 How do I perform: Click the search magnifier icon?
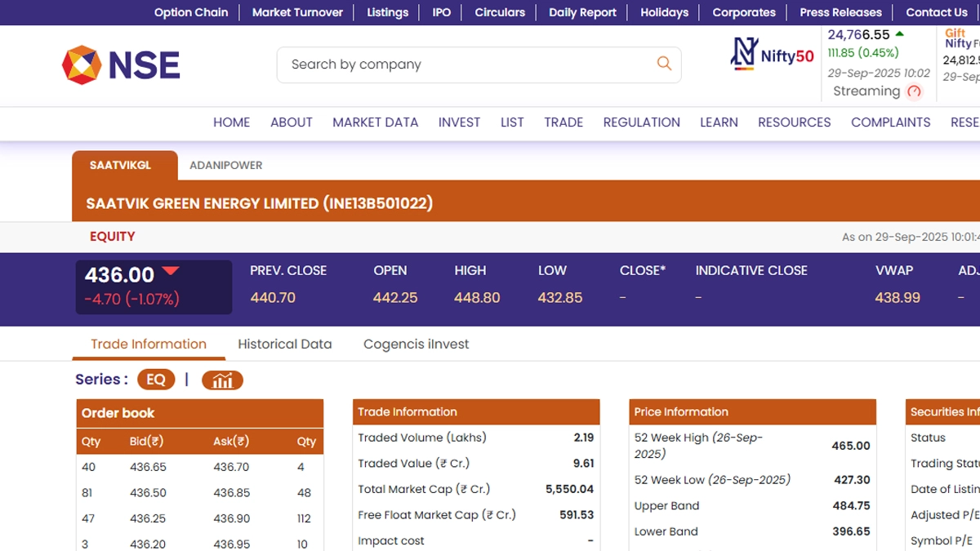(664, 64)
